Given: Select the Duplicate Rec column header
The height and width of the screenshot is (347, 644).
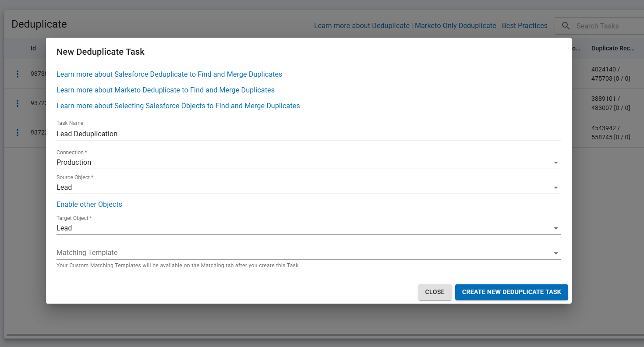Looking at the screenshot, I should pyautogui.click(x=613, y=48).
